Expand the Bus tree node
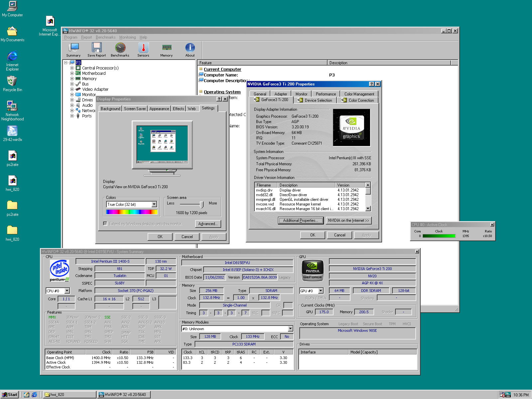This screenshot has width=532, height=399. coord(72,84)
